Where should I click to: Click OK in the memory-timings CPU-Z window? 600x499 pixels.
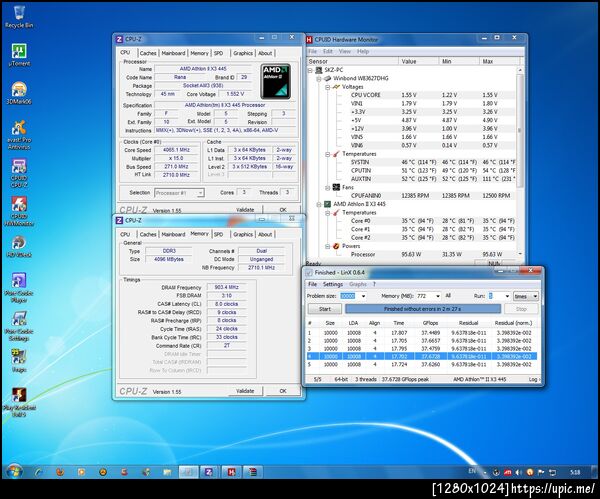283,391
